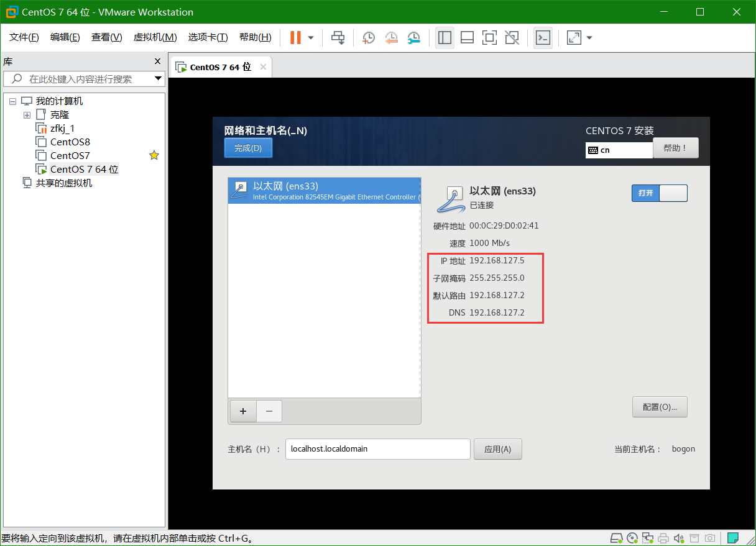Toggle the library sidebar view
This screenshot has width=756, height=546.
point(445,37)
